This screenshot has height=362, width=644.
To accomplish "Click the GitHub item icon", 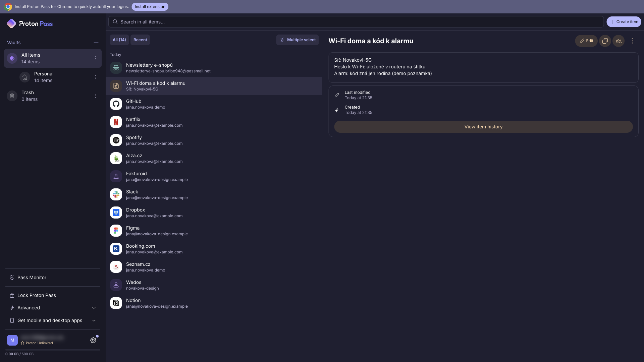I will (116, 104).
